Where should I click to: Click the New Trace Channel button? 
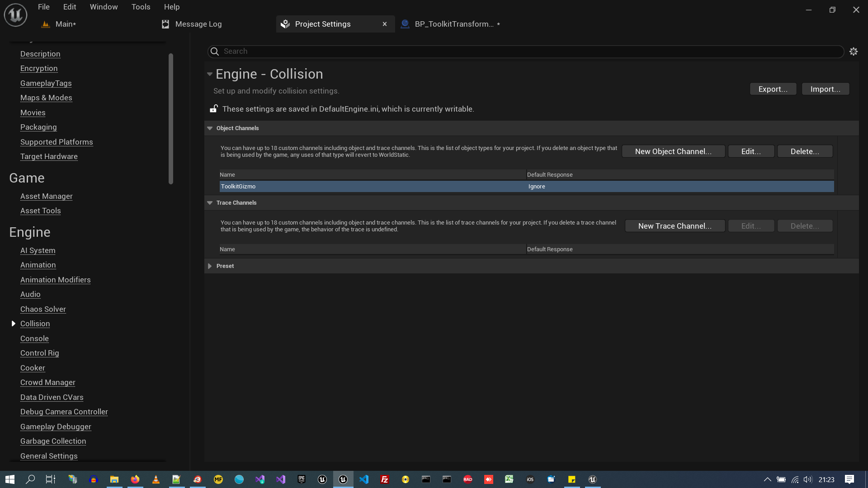click(x=675, y=225)
